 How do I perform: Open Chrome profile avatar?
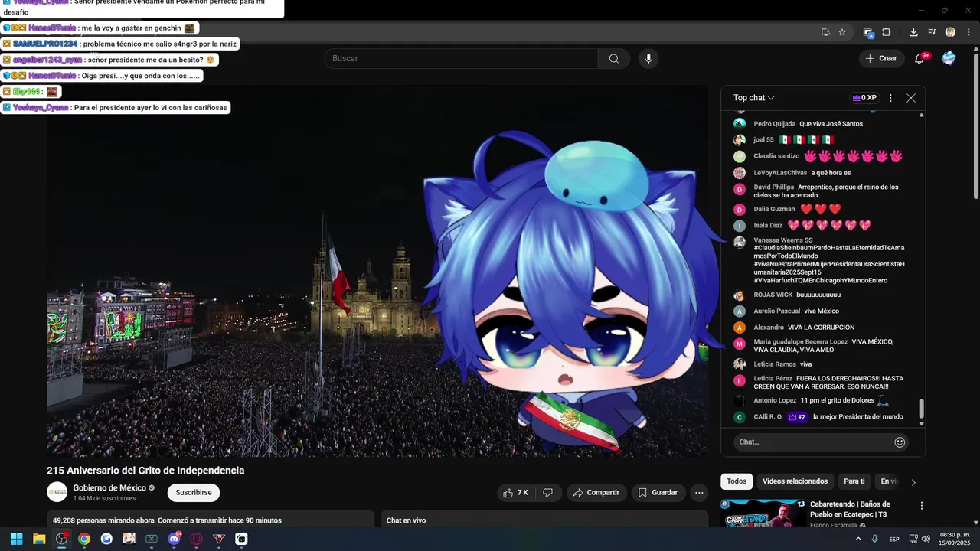pos(950,32)
